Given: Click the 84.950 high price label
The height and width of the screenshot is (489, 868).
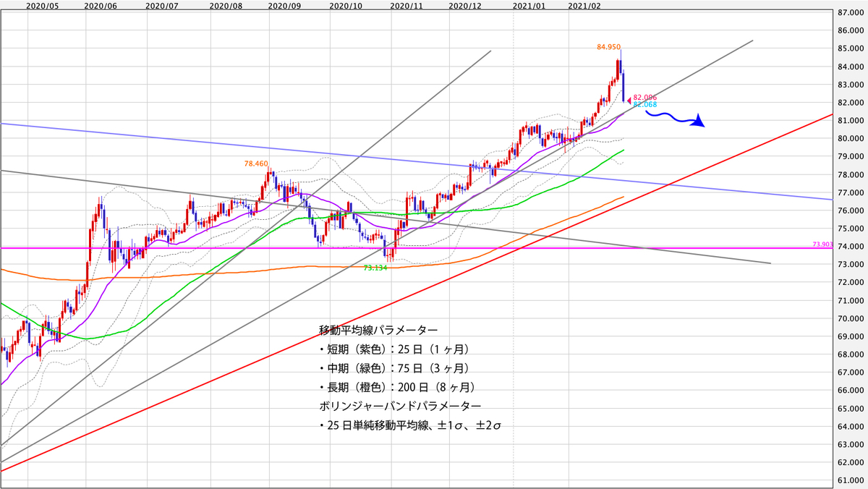Looking at the screenshot, I should click(608, 47).
